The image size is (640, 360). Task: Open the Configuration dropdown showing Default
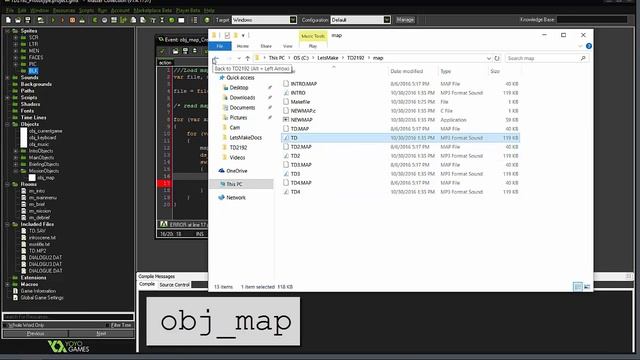pos(387,20)
